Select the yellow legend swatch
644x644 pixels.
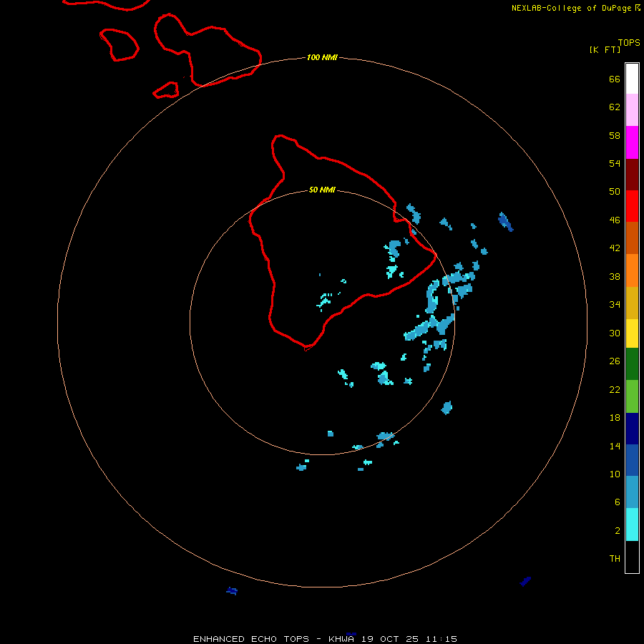point(632,333)
